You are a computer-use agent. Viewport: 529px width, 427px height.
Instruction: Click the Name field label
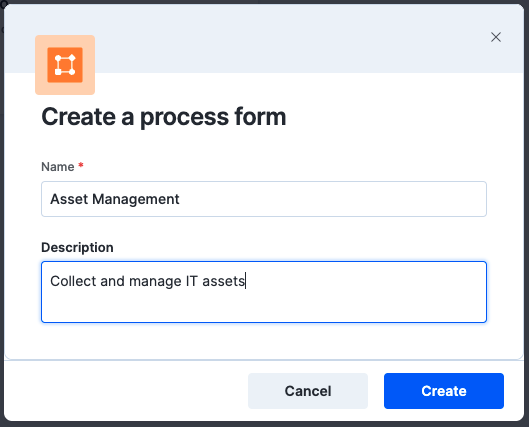58,167
